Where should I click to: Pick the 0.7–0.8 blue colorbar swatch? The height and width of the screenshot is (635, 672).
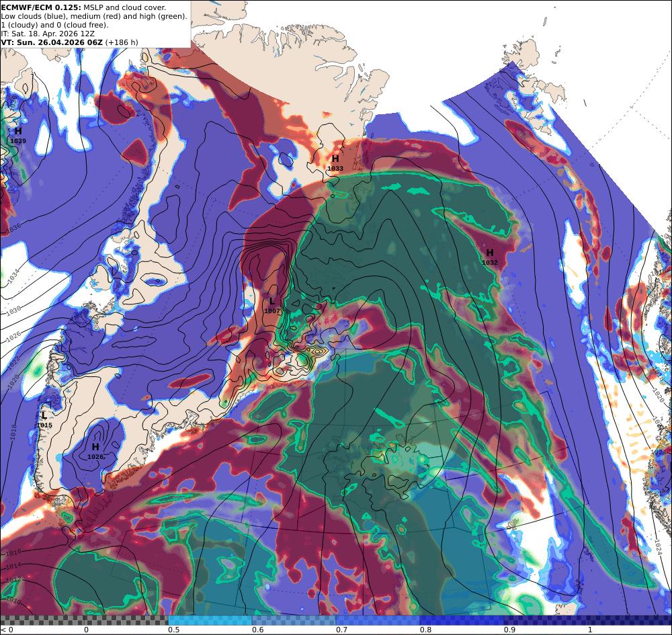(x=378, y=620)
